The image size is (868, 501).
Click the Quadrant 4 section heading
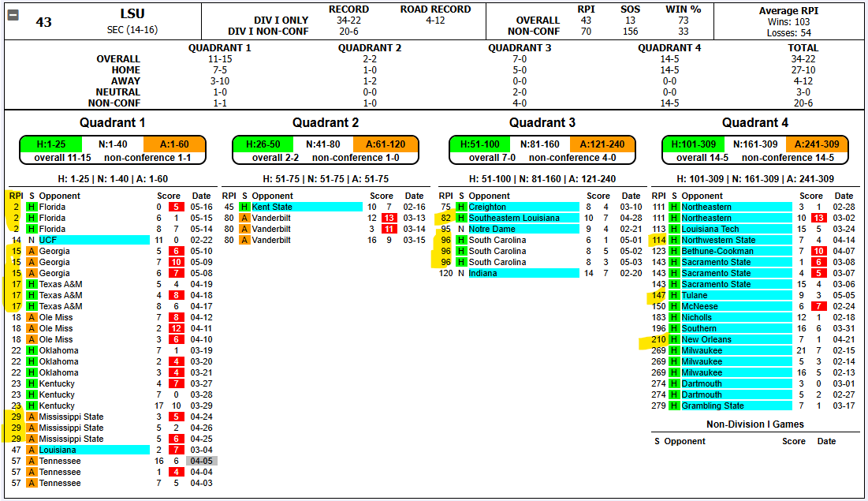pyautogui.click(x=755, y=122)
